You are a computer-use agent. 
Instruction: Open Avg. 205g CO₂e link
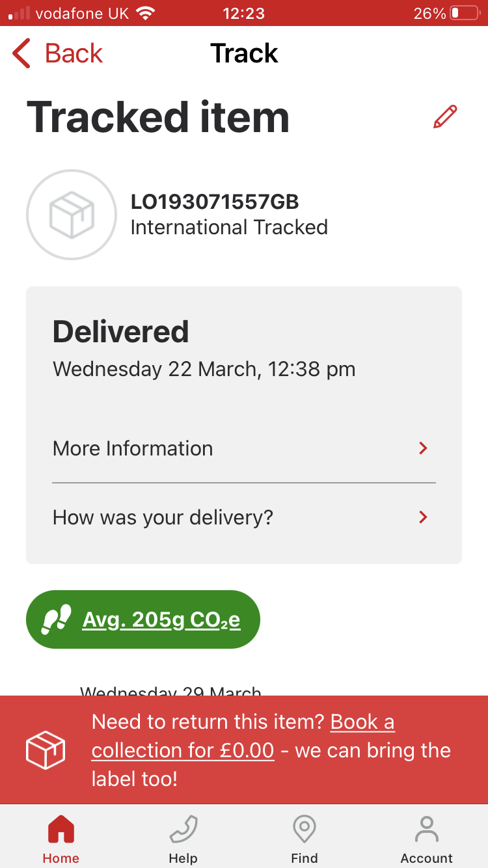pyautogui.click(x=161, y=620)
